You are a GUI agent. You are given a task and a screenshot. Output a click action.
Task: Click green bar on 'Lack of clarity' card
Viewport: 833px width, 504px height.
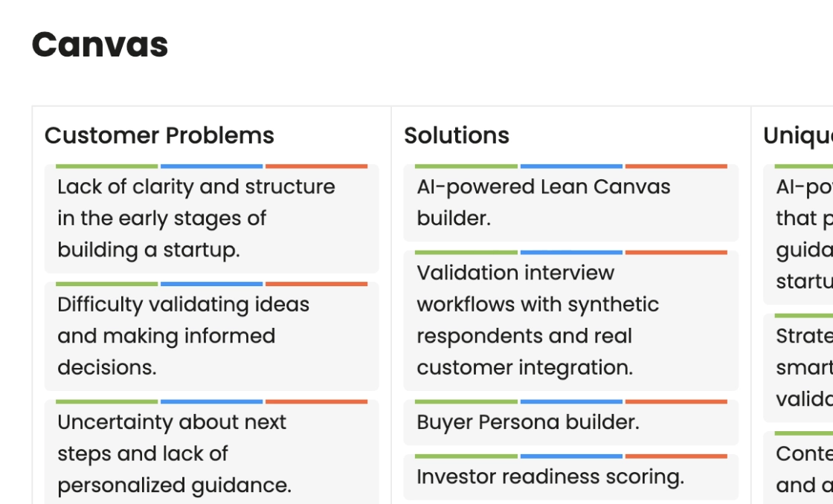(x=107, y=167)
